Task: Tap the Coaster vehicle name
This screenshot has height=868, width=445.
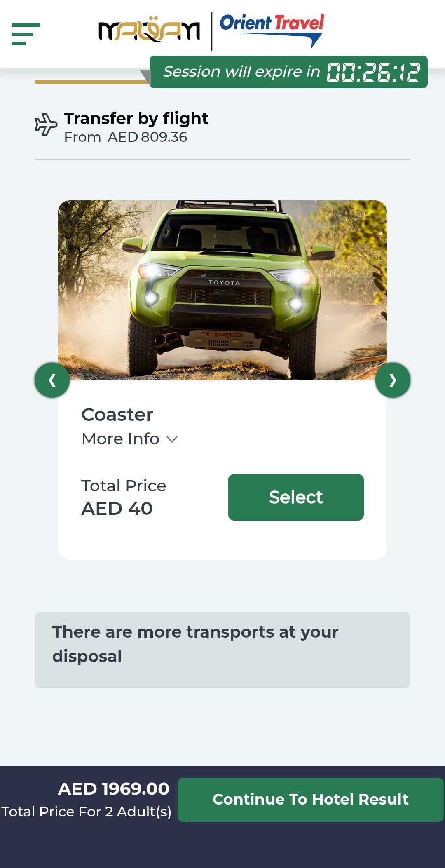Action: tap(117, 415)
